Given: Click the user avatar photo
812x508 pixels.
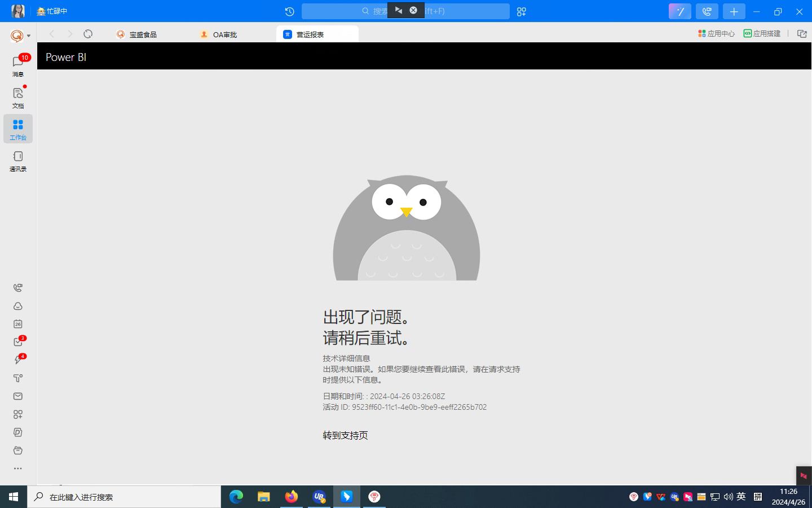Looking at the screenshot, I should pos(17,11).
